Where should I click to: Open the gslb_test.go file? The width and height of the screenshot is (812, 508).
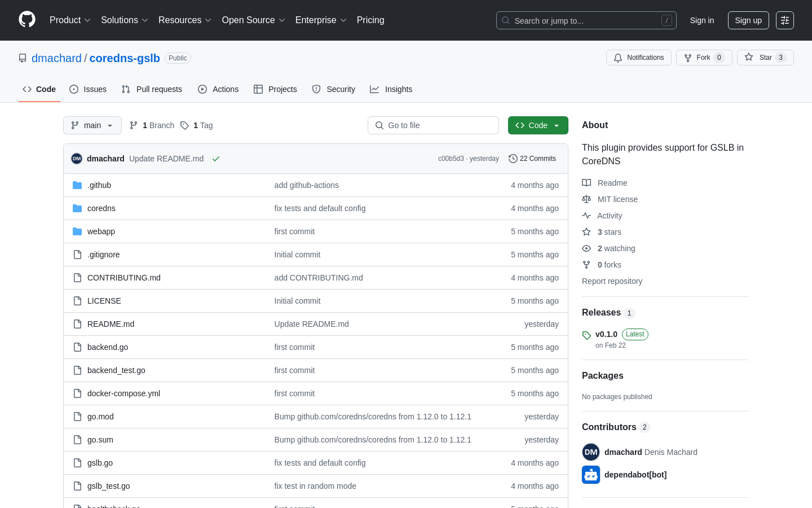point(109,486)
